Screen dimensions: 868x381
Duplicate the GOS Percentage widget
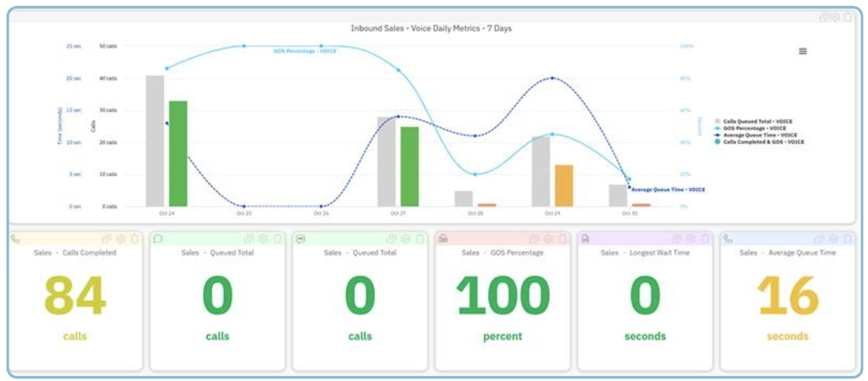coord(534,239)
